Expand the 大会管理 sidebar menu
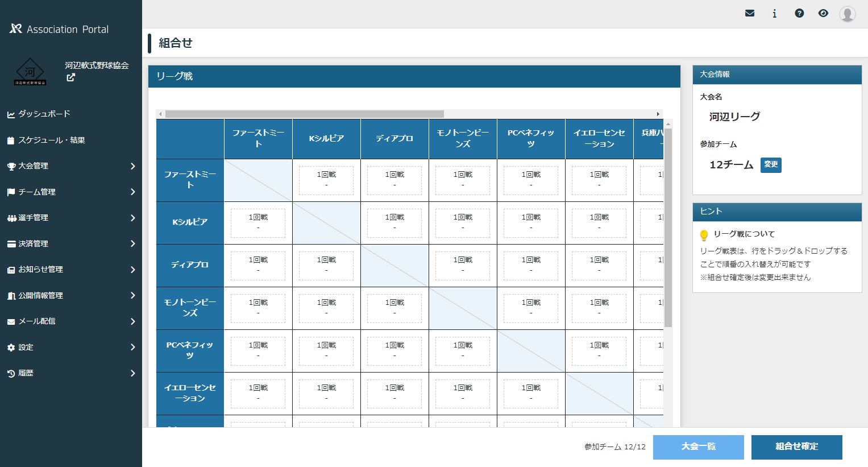This screenshot has height=467, width=868. [70, 166]
